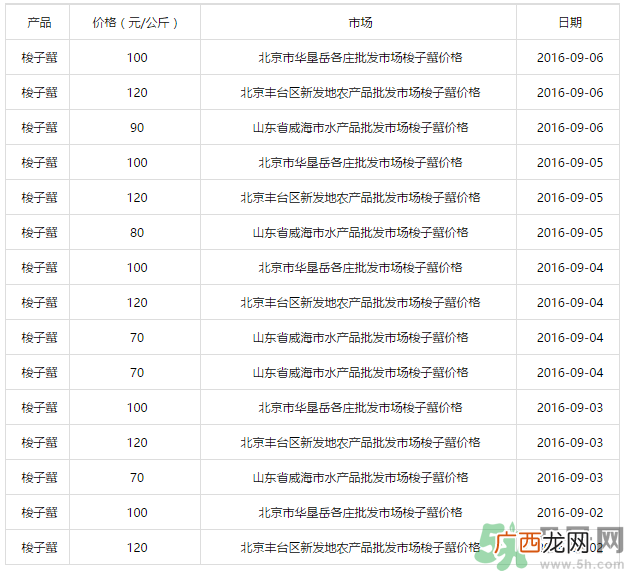Click 2016-09-06 date in the 新发地 row
Screen dimensions: 624x571
(x=570, y=93)
